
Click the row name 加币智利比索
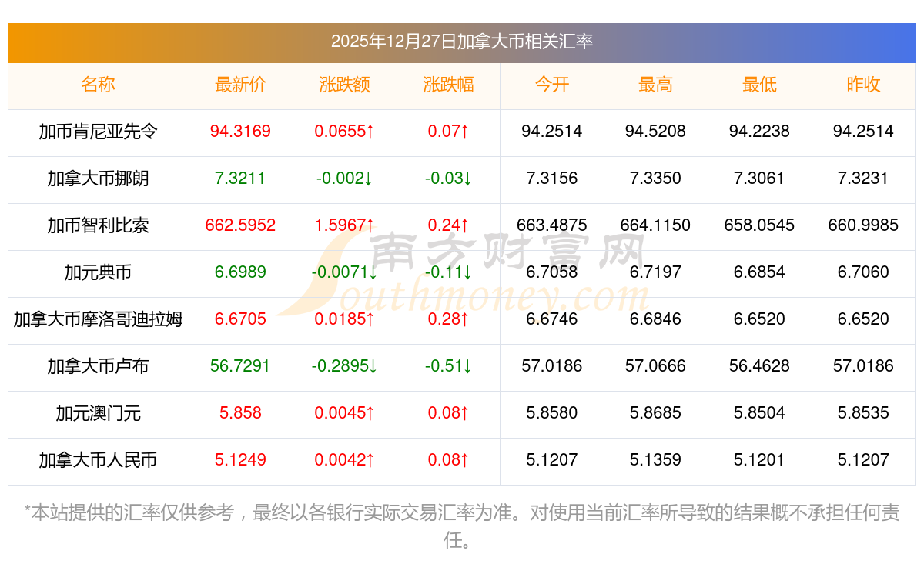pyautogui.click(x=98, y=225)
